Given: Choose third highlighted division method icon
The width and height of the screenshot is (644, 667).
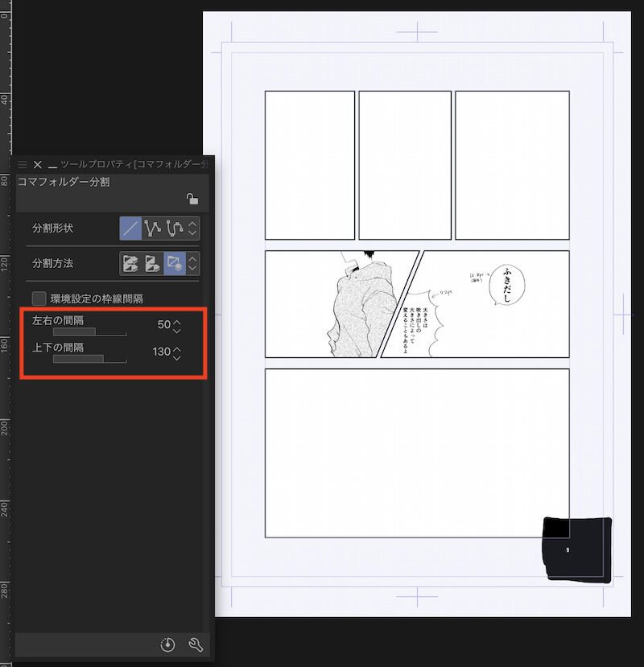Looking at the screenshot, I should click(x=175, y=263).
